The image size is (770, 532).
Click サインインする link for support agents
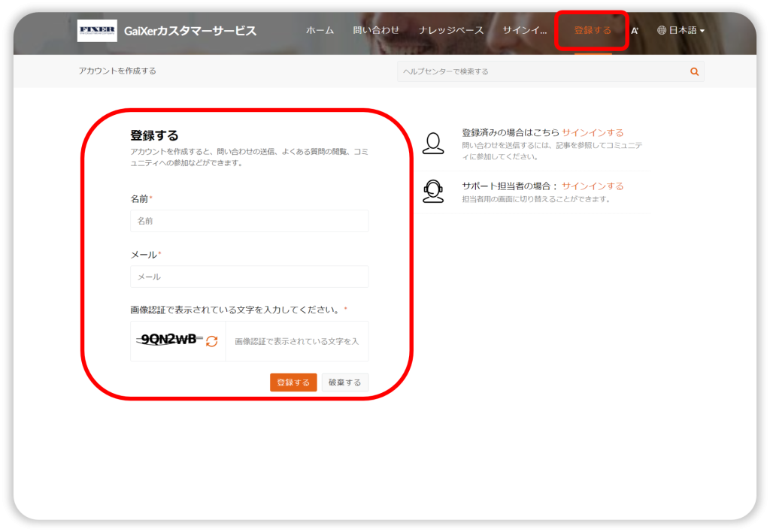tap(593, 186)
